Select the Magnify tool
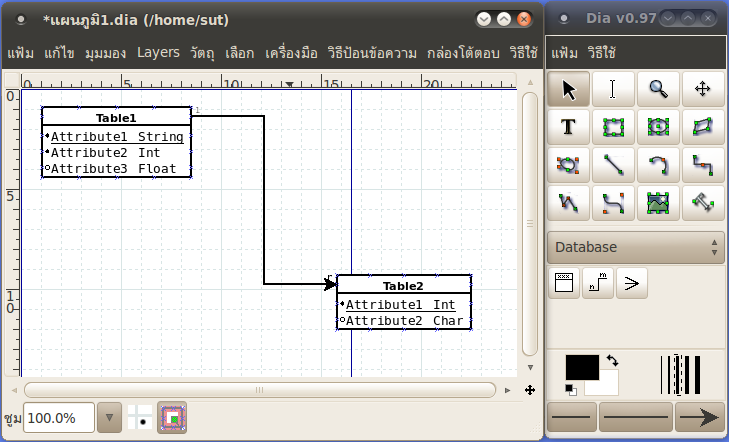 point(658,89)
